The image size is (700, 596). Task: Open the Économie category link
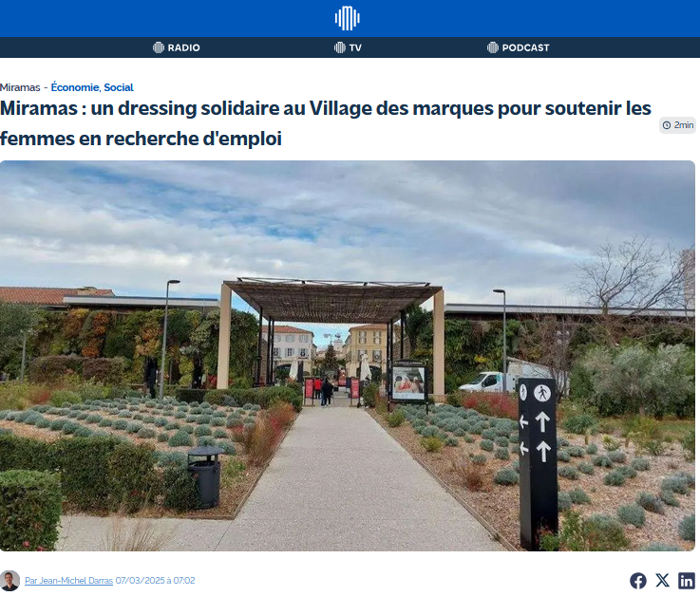point(75,87)
